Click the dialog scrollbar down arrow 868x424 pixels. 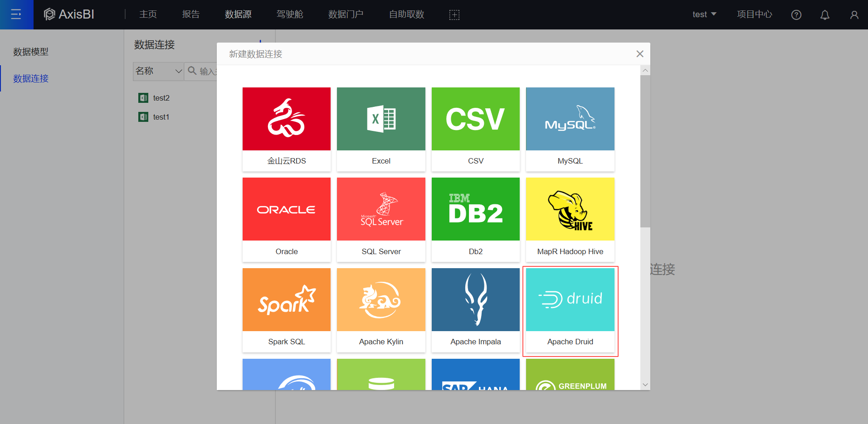click(645, 385)
